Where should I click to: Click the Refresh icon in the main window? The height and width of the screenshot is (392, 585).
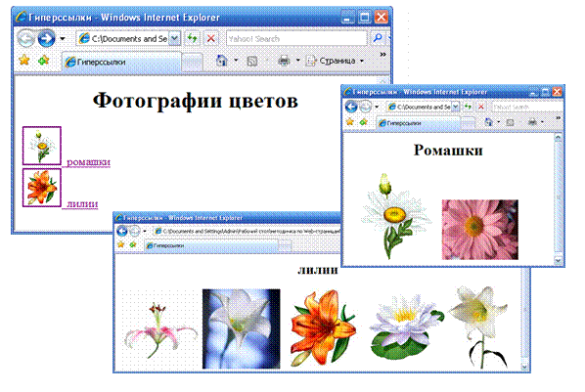coord(192,38)
